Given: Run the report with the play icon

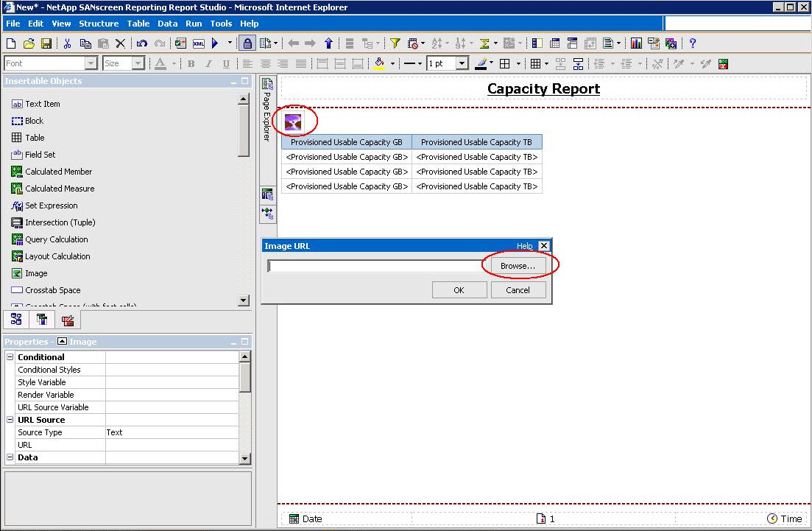Looking at the screenshot, I should pos(216,43).
